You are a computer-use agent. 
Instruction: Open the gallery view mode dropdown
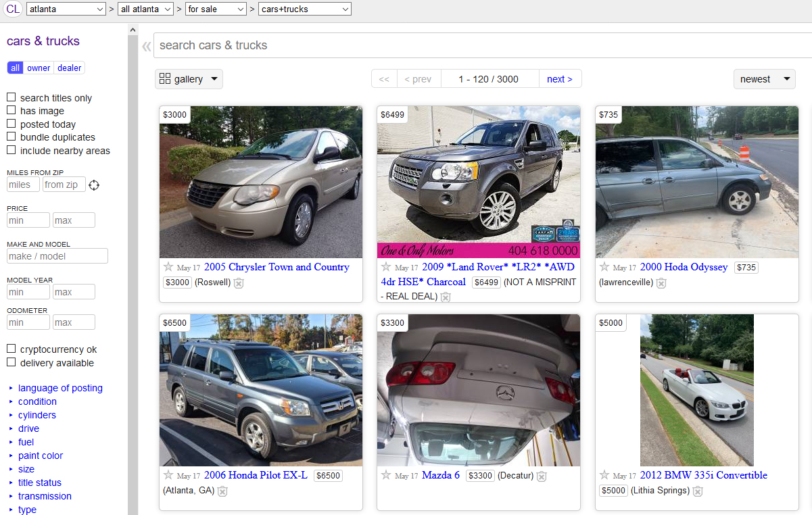tap(189, 79)
